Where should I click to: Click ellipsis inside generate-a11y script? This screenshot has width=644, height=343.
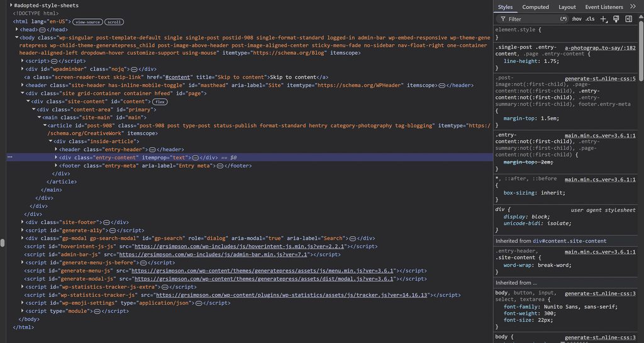pos(112,230)
